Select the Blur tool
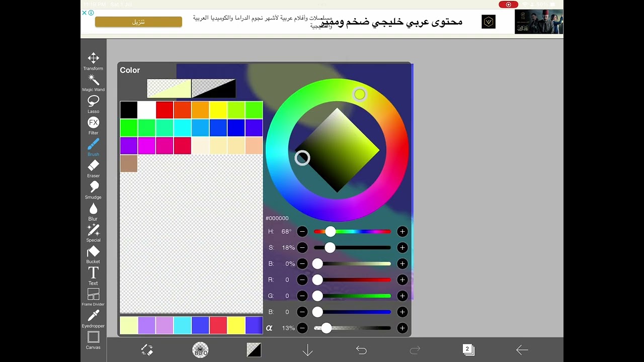The height and width of the screenshot is (362, 644). pos(93,212)
